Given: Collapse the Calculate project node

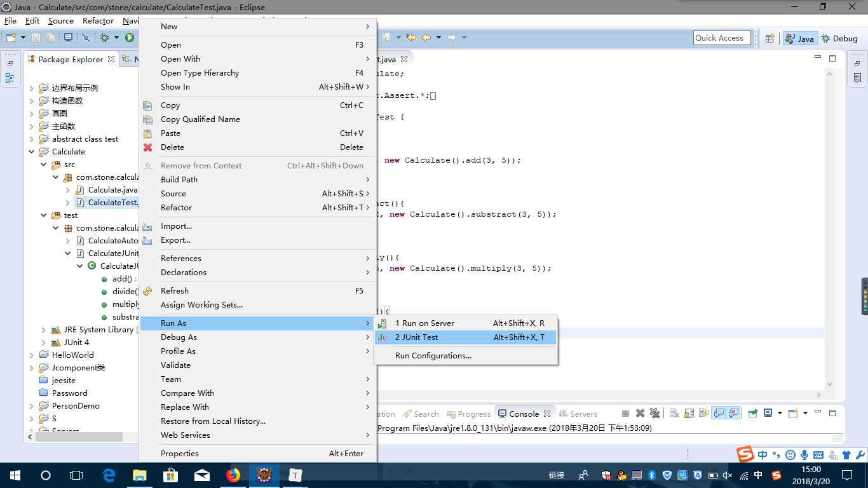Looking at the screenshot, I should pyautogui.click(x=32, y=152).
